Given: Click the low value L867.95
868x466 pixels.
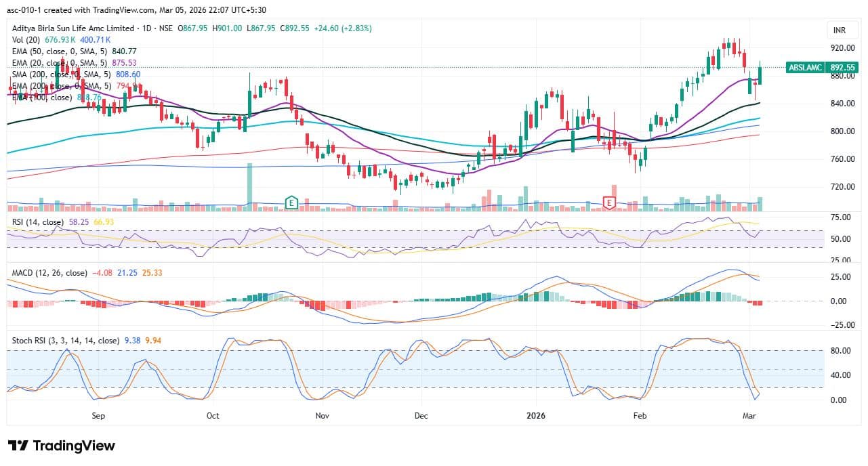Looking at the screenshot, I should [x=260, y=28].
